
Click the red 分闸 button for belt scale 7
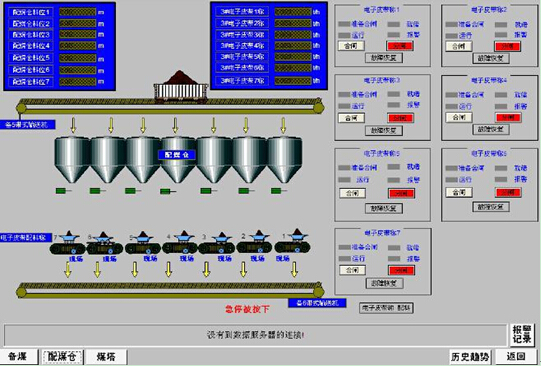click(x=401, y=270)
